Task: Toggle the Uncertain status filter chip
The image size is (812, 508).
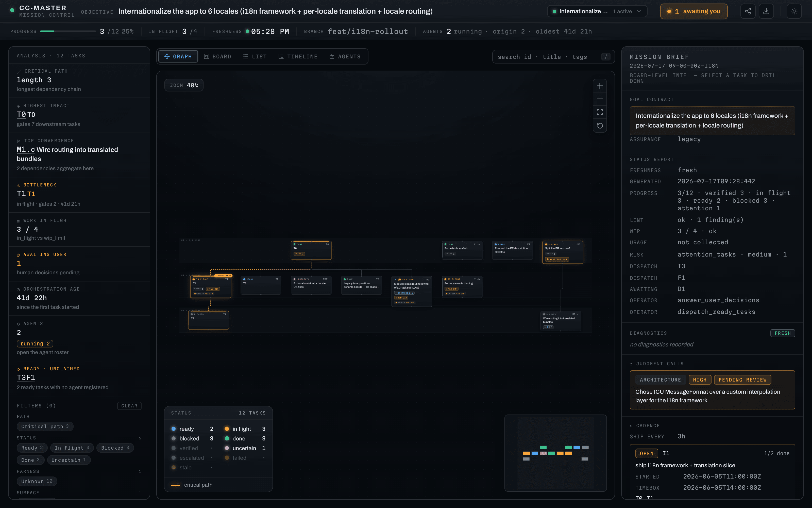Action: [69, 460]
